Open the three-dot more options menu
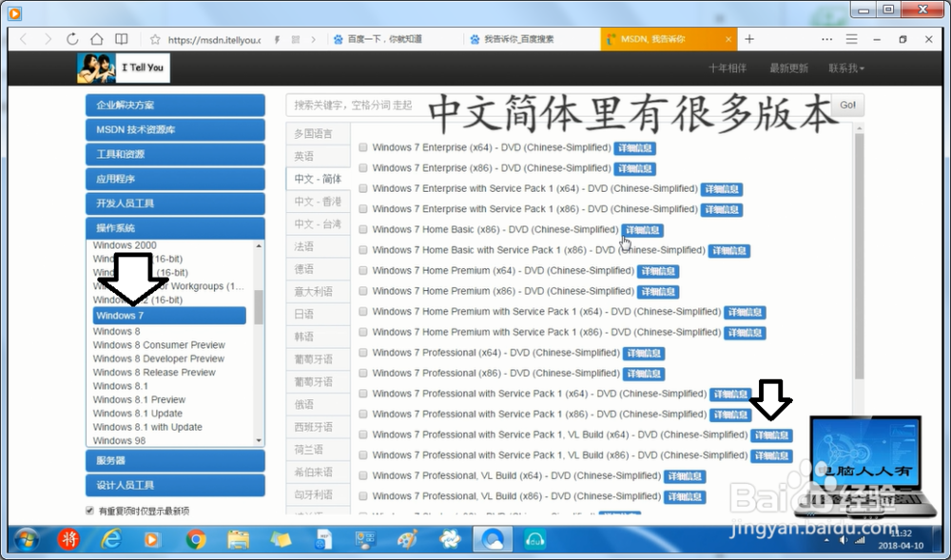This screenshot has width=951, height=560. [x=826, y=39]
